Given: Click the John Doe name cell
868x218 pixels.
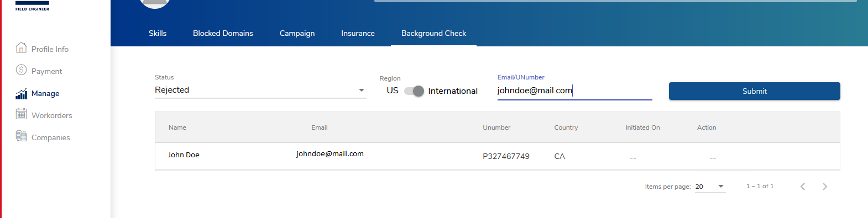Looking at the screenshot, I should (x=184, y=155).
